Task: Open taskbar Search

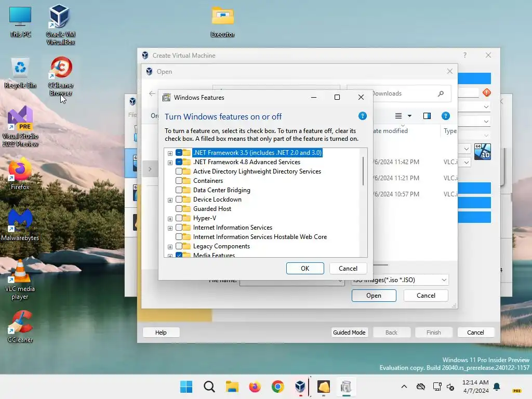Action: [x=209, y=387]
